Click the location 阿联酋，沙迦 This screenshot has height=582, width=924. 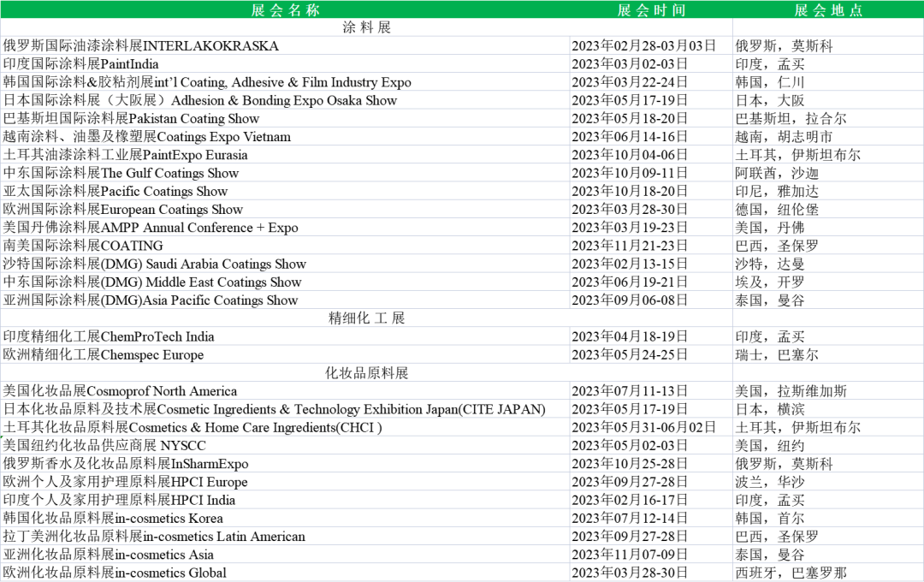[777, 173]
